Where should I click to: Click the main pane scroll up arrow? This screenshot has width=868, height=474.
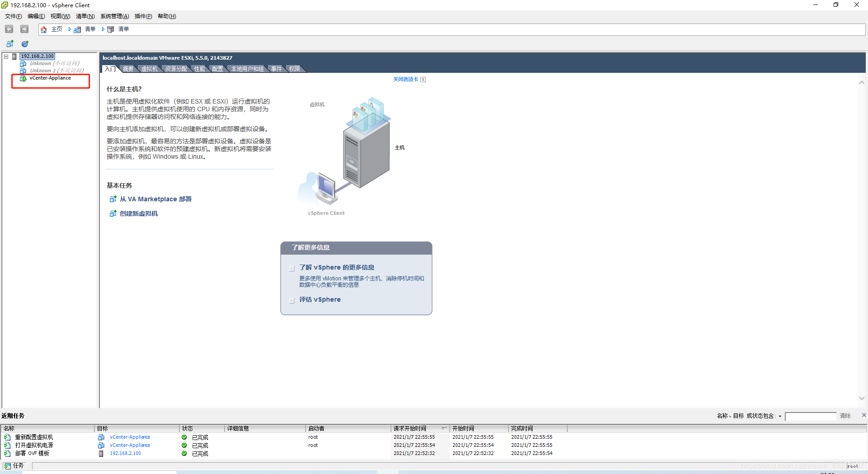(x=862, y=82)
